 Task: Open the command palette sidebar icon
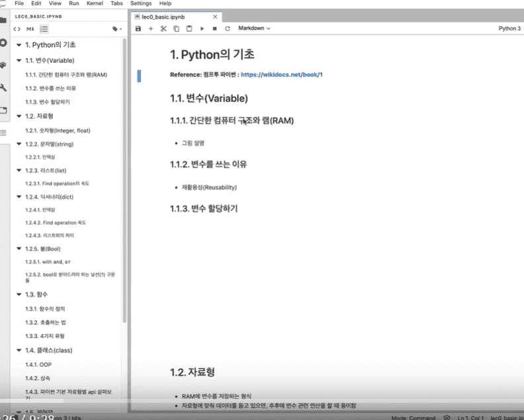coord(3,65)
